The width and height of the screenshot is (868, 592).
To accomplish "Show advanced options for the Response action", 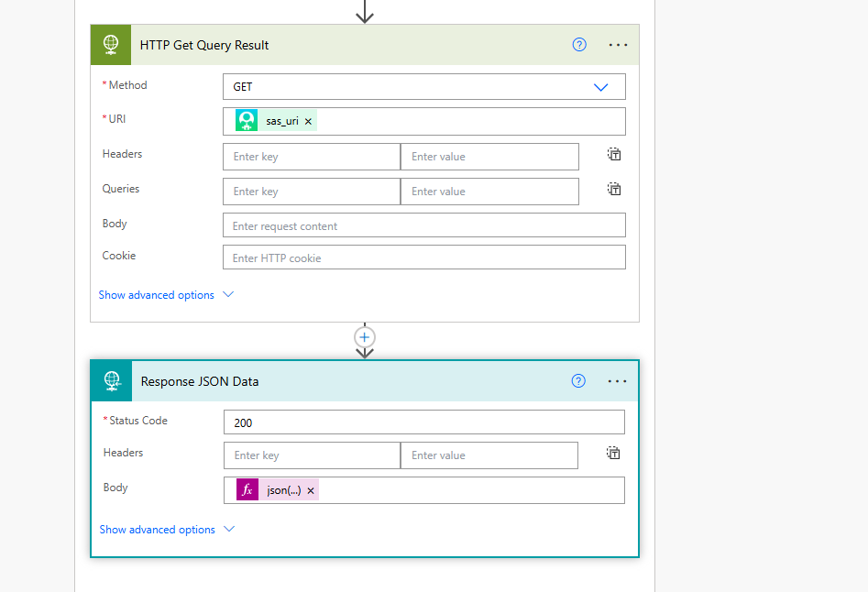I will (158, 530).
